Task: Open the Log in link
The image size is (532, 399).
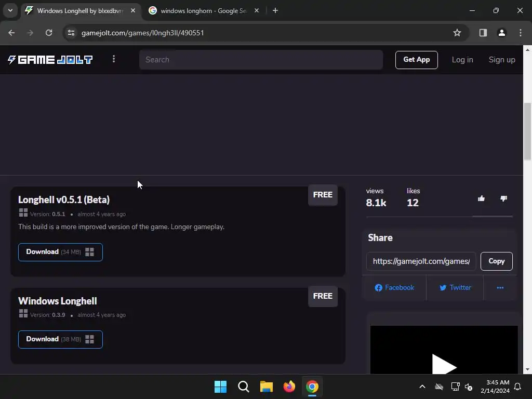Action: pos(462,60)
